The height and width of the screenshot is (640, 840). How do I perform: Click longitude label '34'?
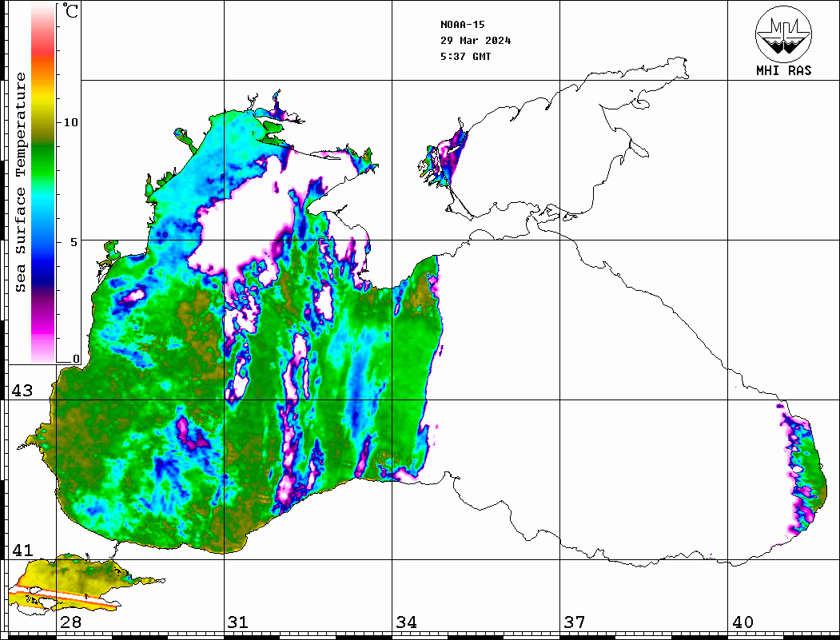[407, 622]
